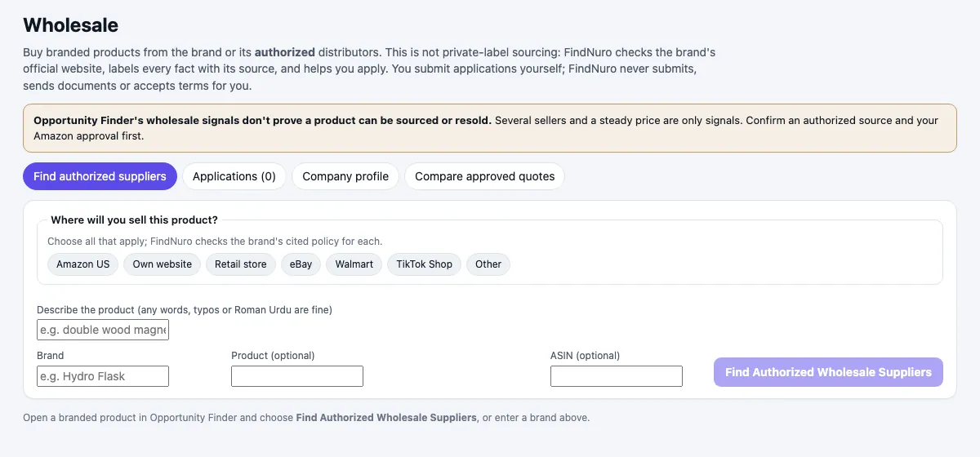The image size is (980, 457).
Task: Toggle the Own website channel chip
Action: tap(163, 264)
